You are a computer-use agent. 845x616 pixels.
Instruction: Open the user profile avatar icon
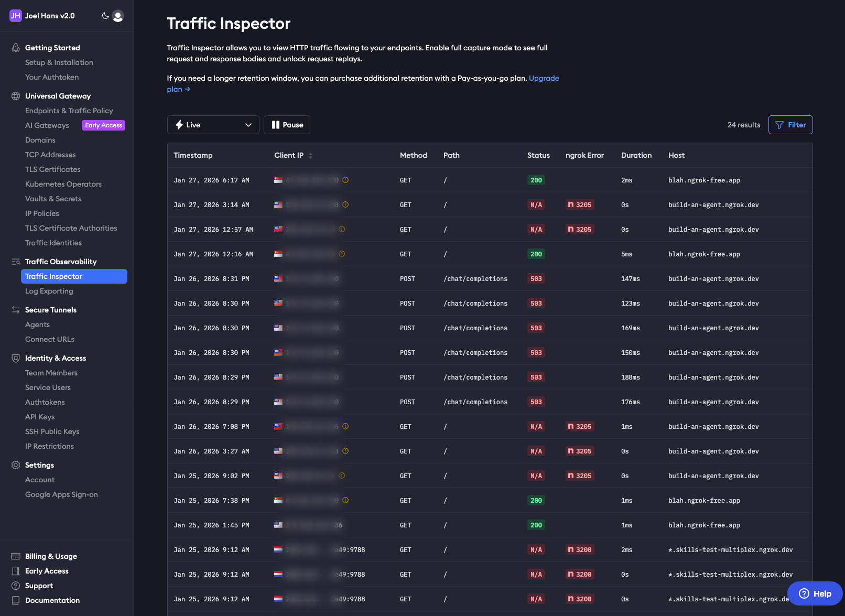click(118, 16)
